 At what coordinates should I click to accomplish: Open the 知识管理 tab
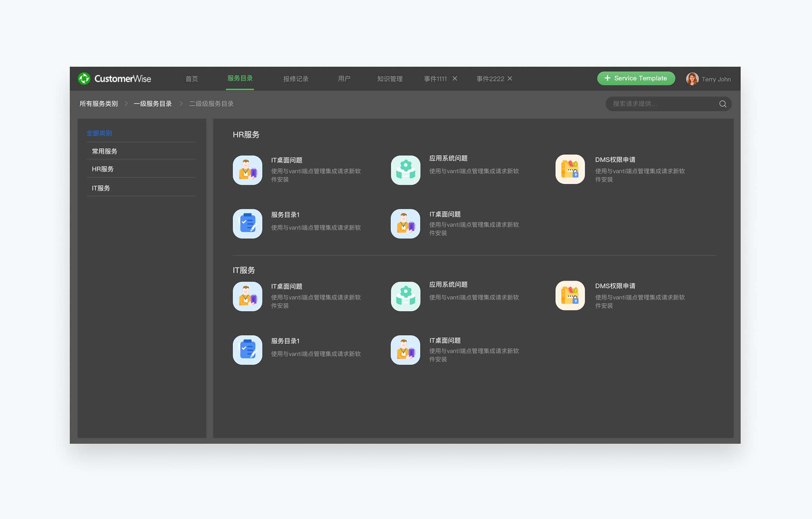[390, 79]
